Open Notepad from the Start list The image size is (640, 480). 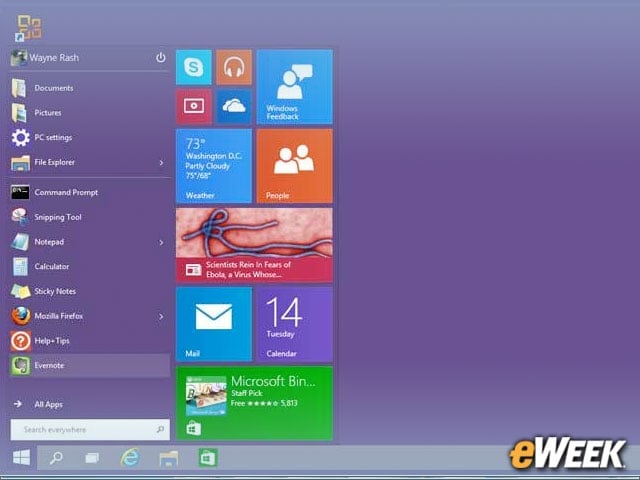click(82, 242)
